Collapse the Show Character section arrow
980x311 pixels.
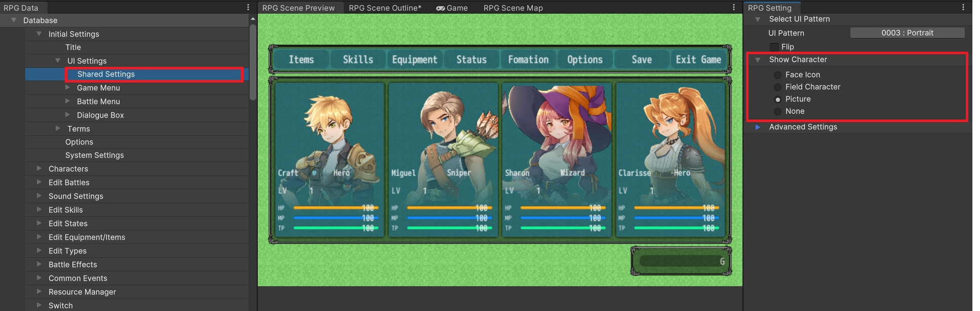point(758,60)
